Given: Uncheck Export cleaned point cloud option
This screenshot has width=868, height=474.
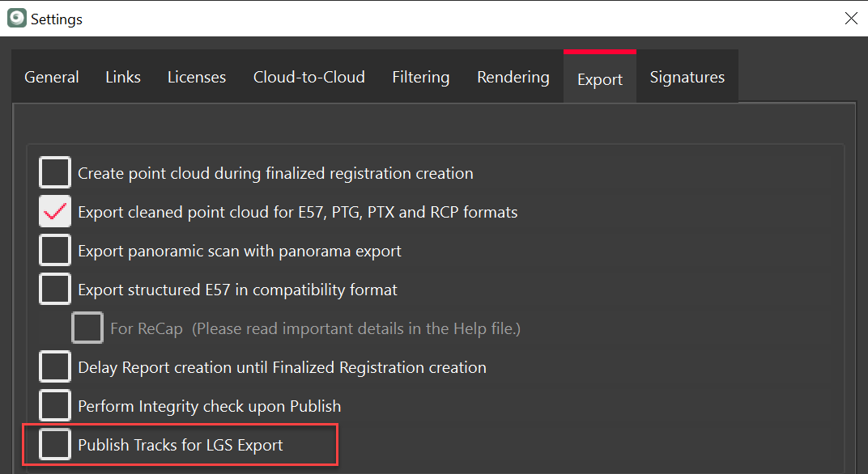Looking at the screenshot, I should (x=55, y=212).
